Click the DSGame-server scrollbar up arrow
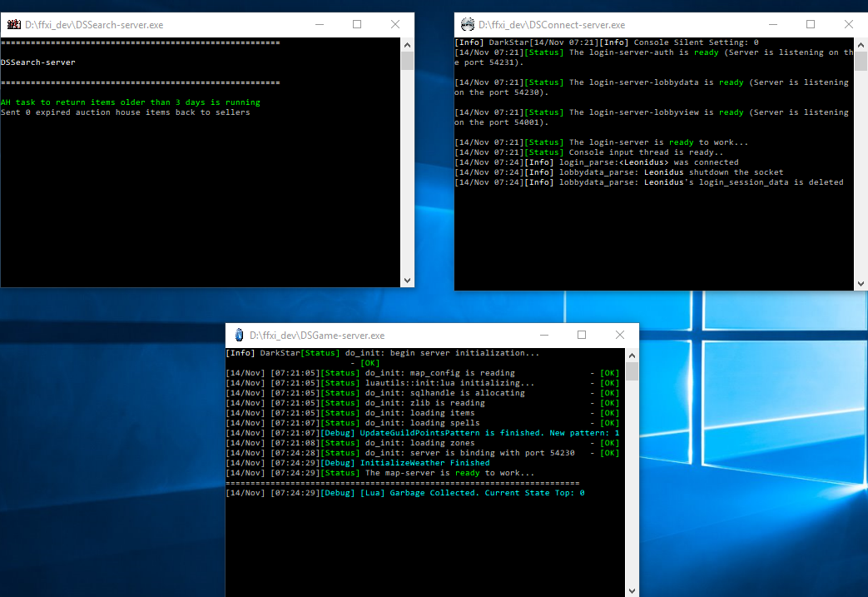The width and height of the screenshot is (868, 597). 632,354
